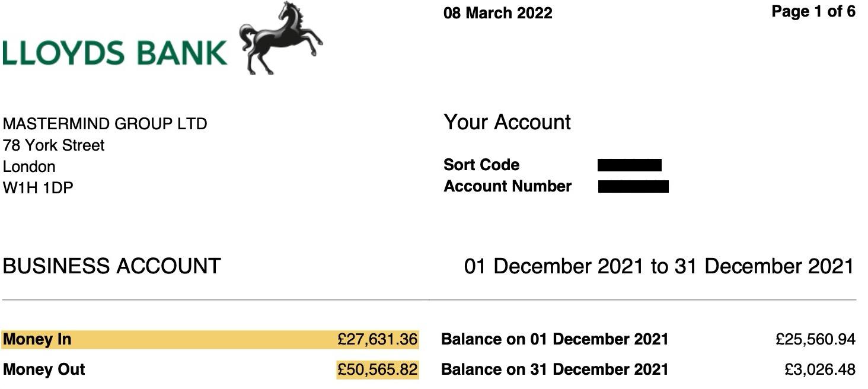Select the opening balance £25,560.94
This screenshot has height=389, width=868.
pyautogui.click(x=815, y=340)
